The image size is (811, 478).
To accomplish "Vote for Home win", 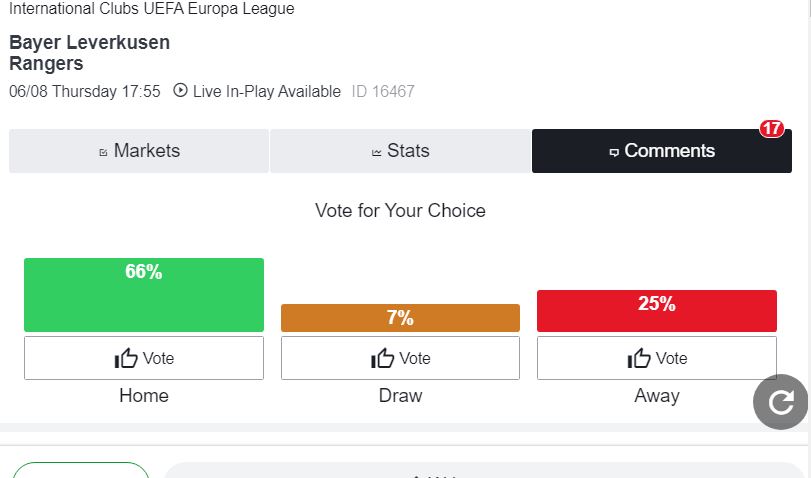I will (144, 358).
